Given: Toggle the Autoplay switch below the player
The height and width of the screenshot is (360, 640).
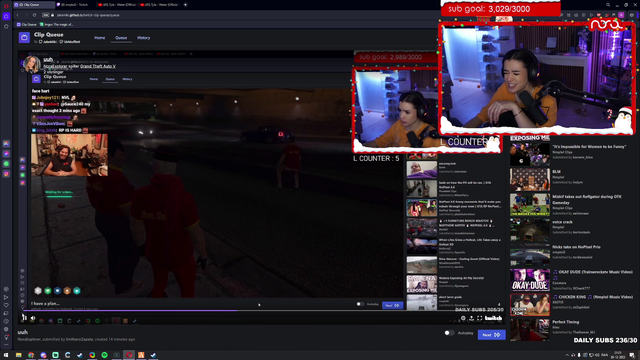Looking at the screenshot, I should 449,333.
